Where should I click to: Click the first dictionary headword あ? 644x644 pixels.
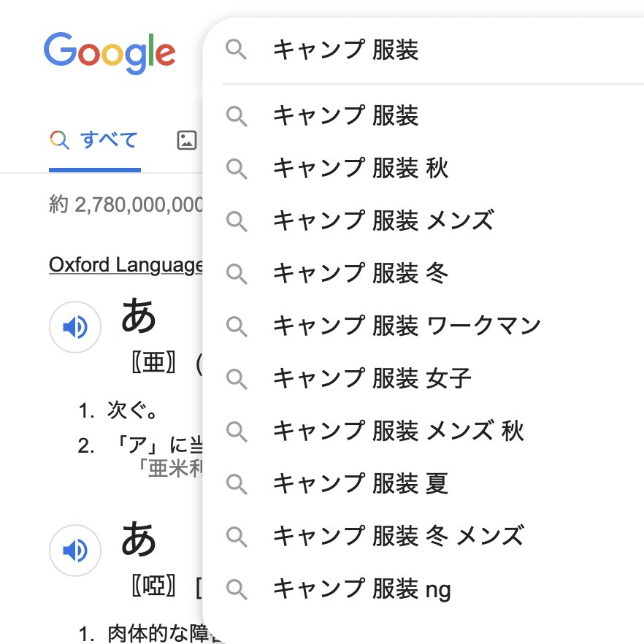pos(139,315)
